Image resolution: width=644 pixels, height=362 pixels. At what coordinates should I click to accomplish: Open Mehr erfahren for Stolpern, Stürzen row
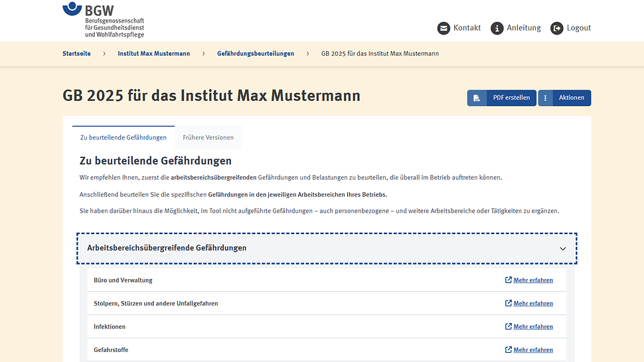click(532, 304)
